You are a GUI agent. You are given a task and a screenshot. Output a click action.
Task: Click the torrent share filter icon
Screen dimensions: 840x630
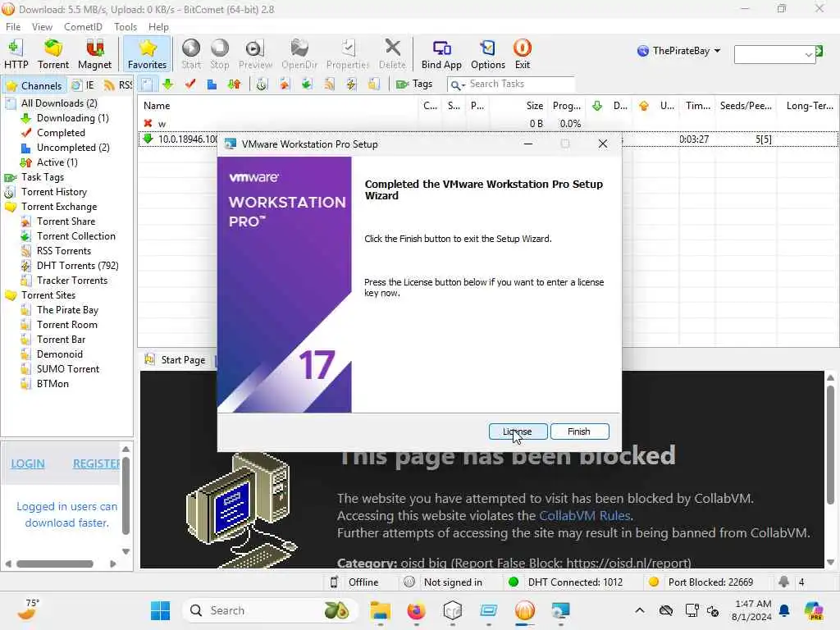[x=284, y=84]
